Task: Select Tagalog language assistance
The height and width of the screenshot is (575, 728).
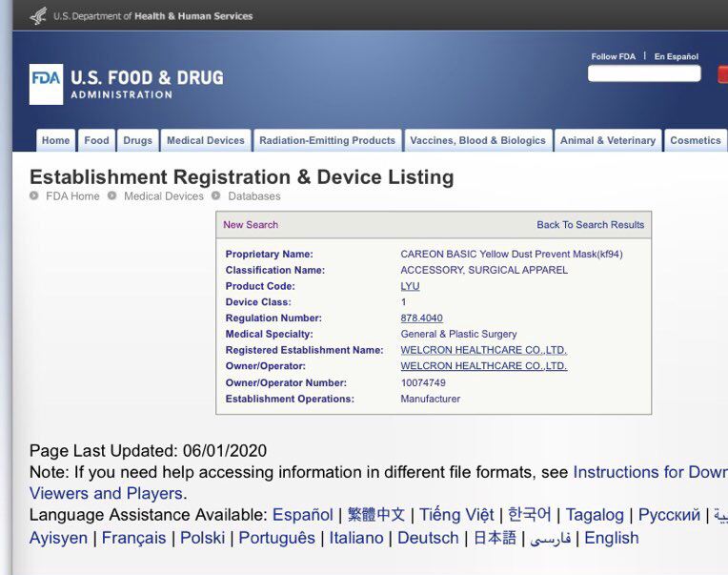Action: (595, 515)
